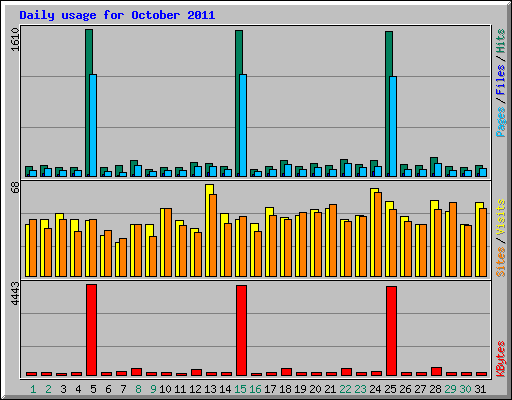Click the yellow visits bar for day 17
Image resolution: width=512 pixels, height=400 pixels.
coord(268,242)
